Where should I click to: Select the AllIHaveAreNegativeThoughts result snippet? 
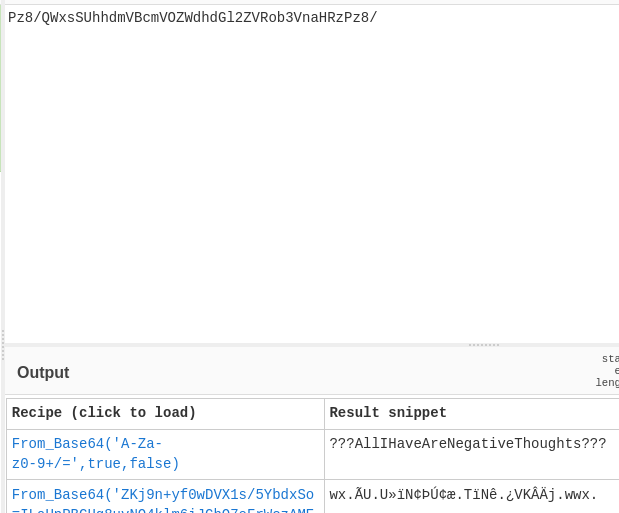(467, 444)
